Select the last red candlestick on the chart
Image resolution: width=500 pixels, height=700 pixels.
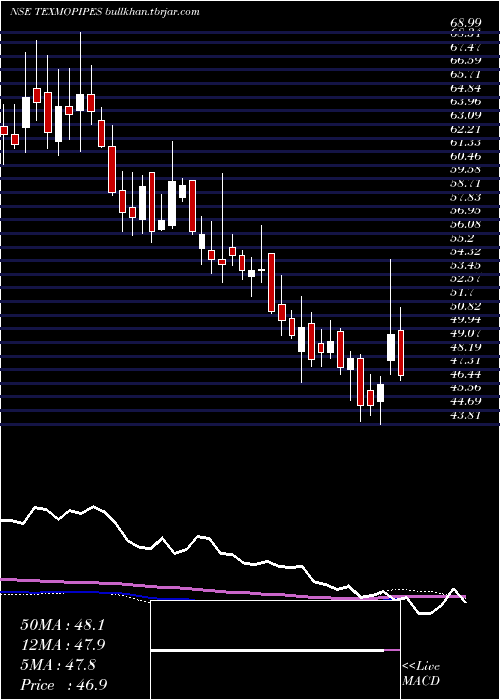tap(401, 353)
